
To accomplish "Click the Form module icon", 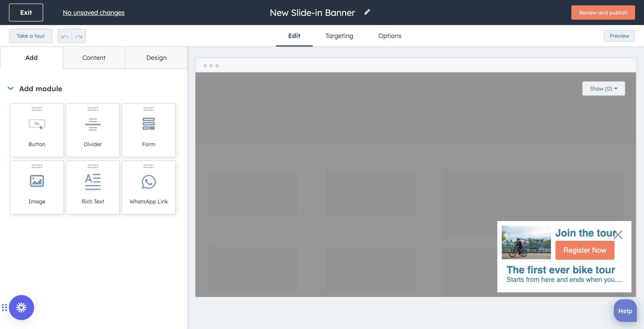I will pos(149,124).
